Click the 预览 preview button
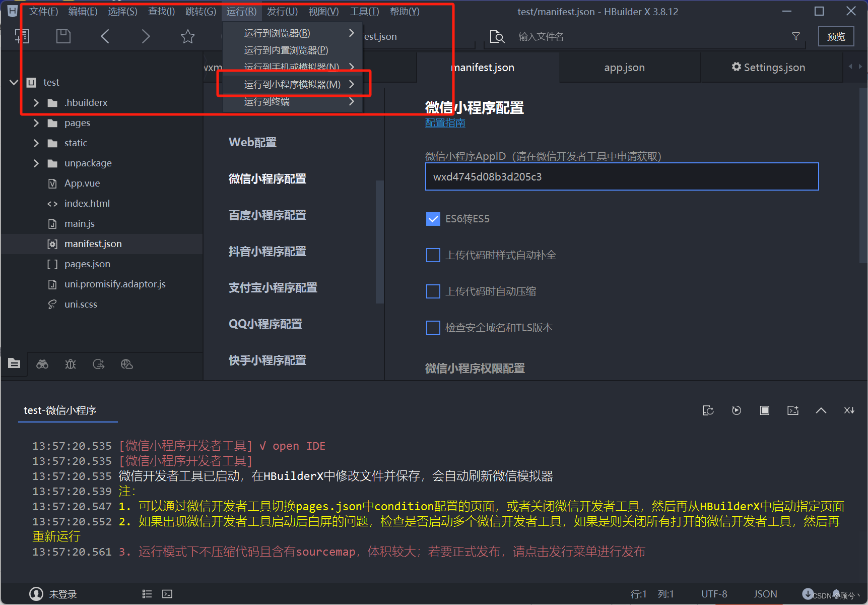This screenshot has height=605, width=868. coord(836,36)
